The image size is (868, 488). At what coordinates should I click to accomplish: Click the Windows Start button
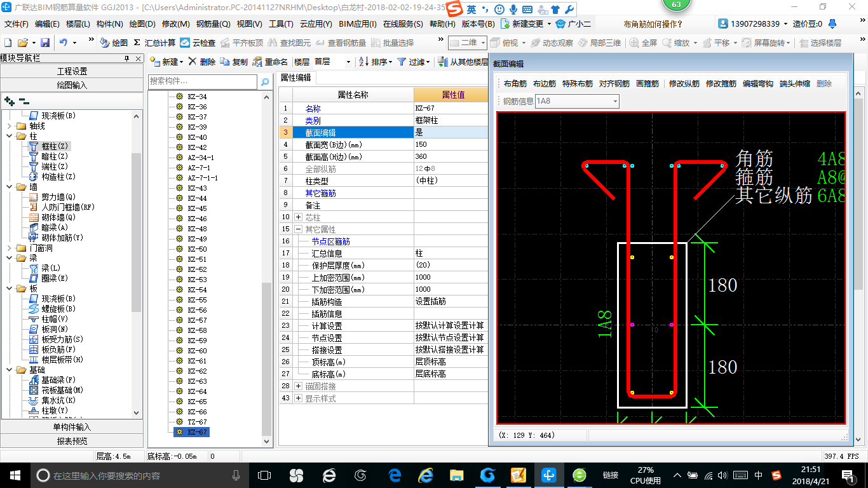tap(15, 475)
